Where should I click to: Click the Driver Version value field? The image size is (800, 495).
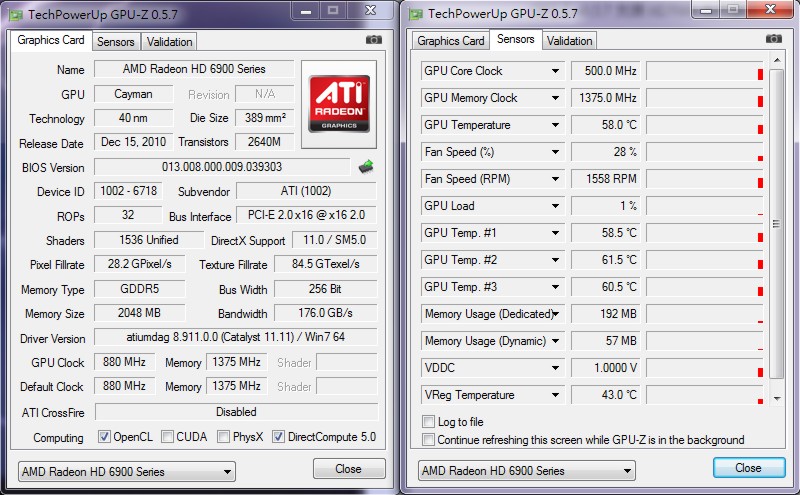[x=236, y=337]
